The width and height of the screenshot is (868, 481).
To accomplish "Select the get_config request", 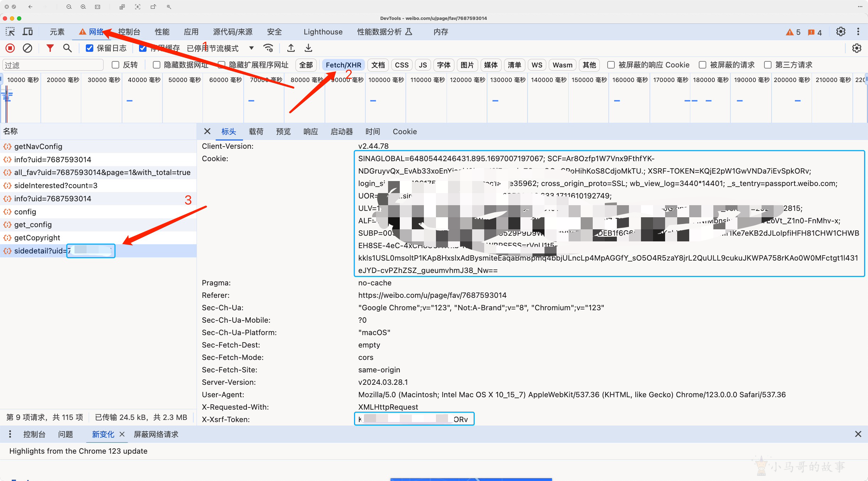I will click(x=98, y=224).
